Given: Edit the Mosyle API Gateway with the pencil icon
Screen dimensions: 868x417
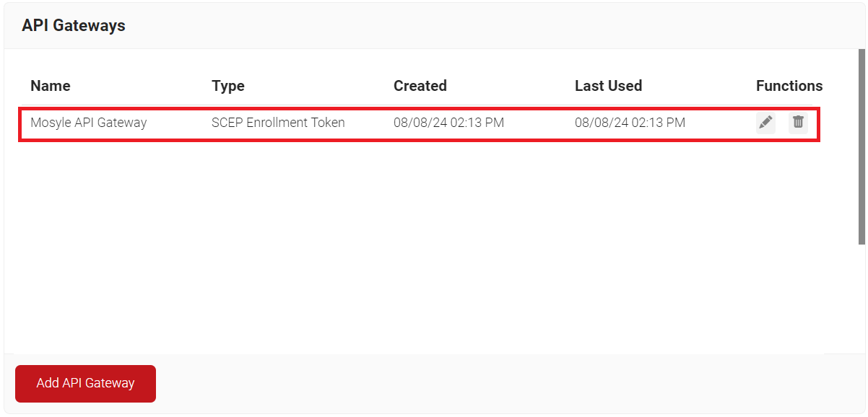Looking at the screenshot, I should tap(765, 123).
